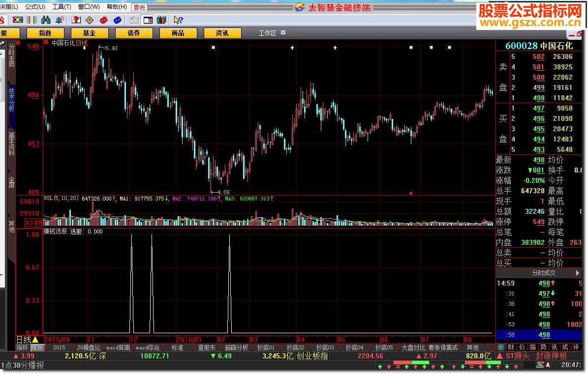
Task: Open the 工作区 dropdown arrow
Action: tap(283, 32)
